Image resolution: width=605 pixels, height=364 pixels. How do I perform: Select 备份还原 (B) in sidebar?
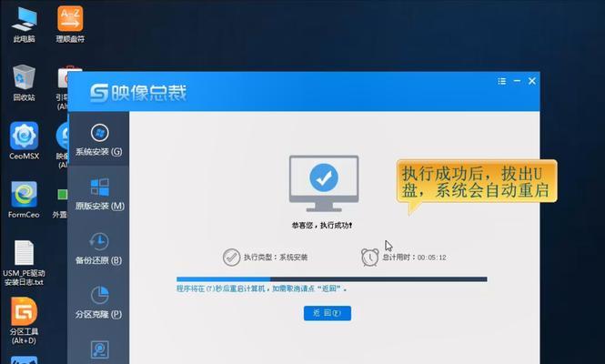(x=99, y=248)
